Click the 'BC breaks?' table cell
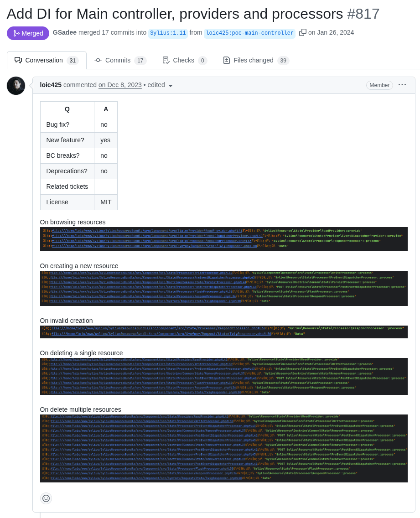The image size is (420, 518). point(67,155)
